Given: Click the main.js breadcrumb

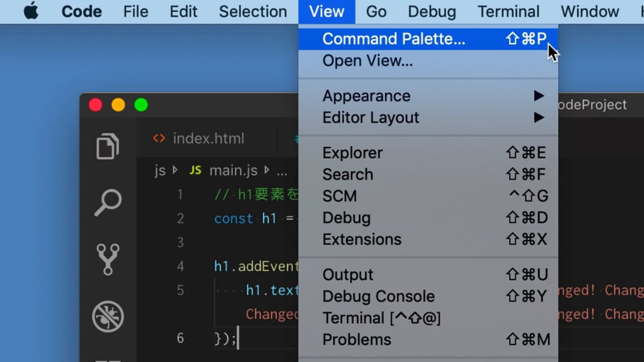Looking at the screenshot, I should [233, 170].
